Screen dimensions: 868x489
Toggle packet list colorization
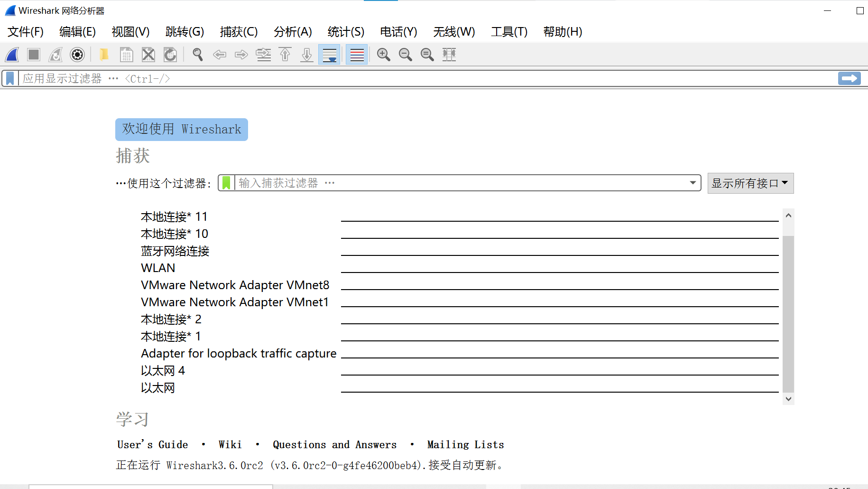[x=357, y=55]
